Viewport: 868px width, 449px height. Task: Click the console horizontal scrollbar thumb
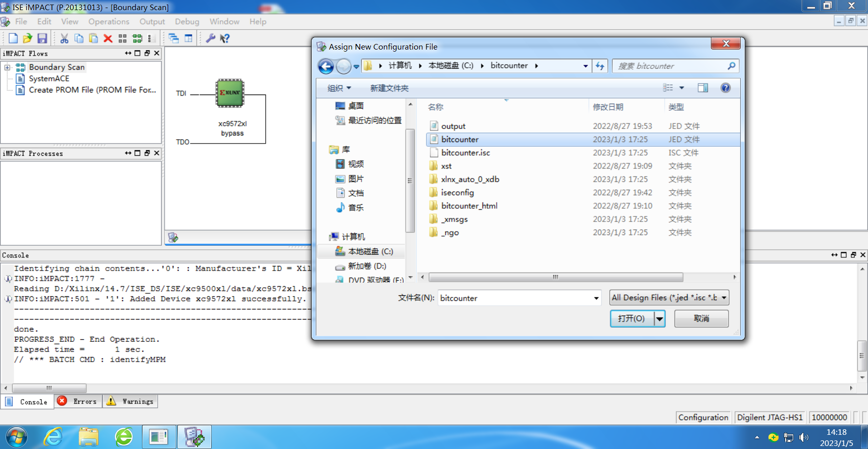[49, 388]
